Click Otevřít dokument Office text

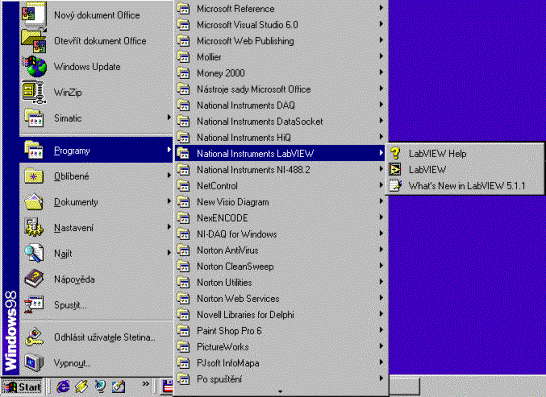(100, 41)
